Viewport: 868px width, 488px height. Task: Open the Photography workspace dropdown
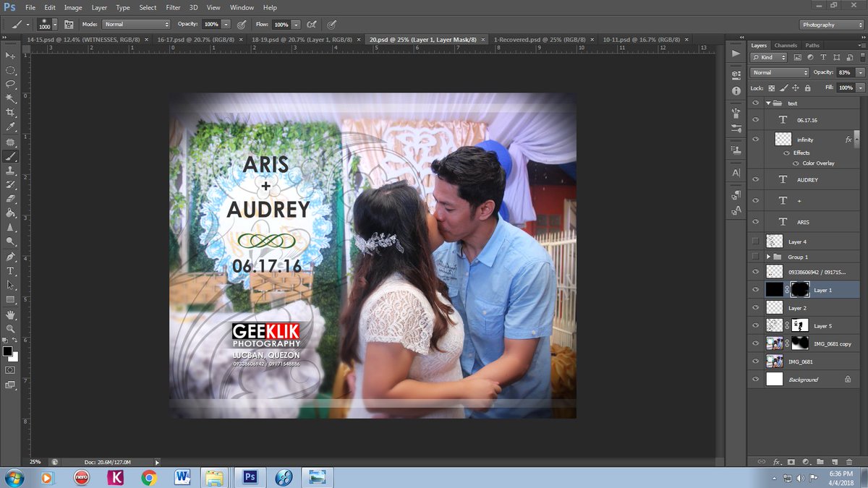point(831,25)
